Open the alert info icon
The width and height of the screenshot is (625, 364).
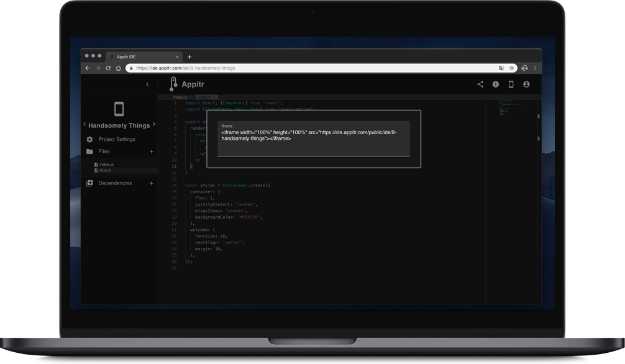coord(495,84)
